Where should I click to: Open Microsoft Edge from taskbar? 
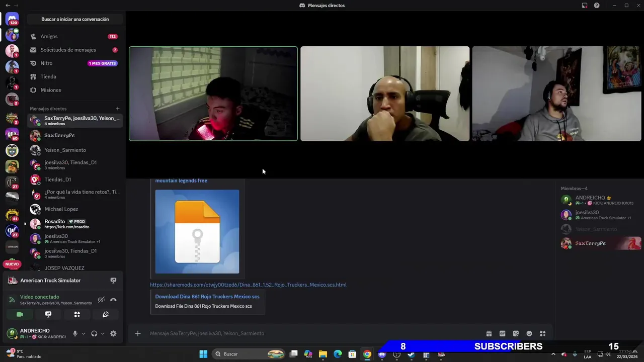(x=338, y=354)
